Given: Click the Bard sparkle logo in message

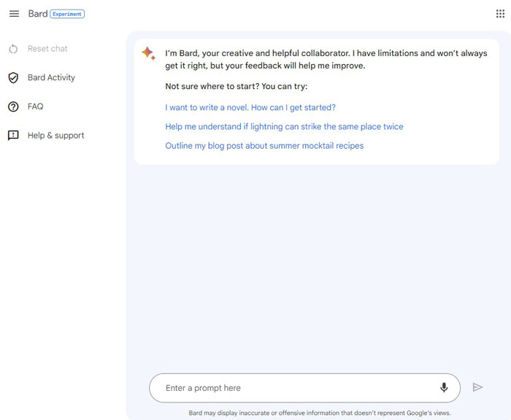Looking at the screenshot, I should click(149, 53).
